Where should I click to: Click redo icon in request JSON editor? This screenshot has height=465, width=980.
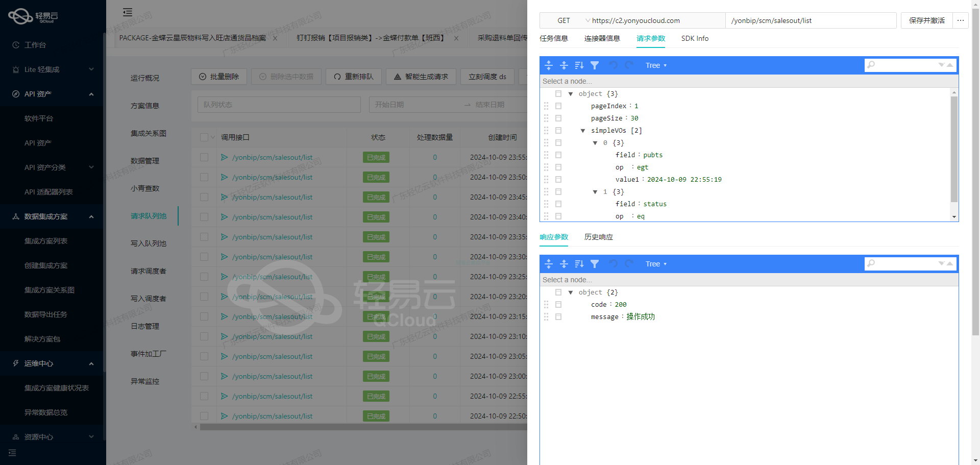(x=629, y=65)
